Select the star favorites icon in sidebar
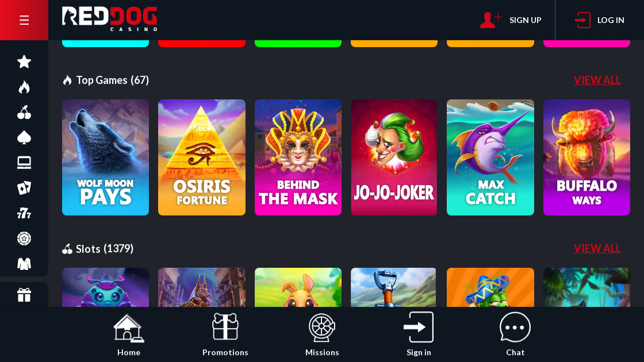Image resolution: width=644 pixels, height=362 pixels. [x=24, y=62]
